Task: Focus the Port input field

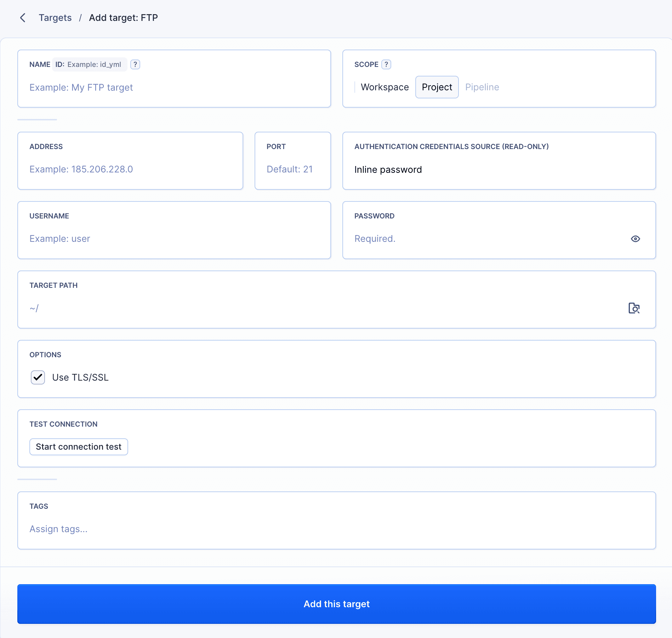Action: (x=292, y=169)
